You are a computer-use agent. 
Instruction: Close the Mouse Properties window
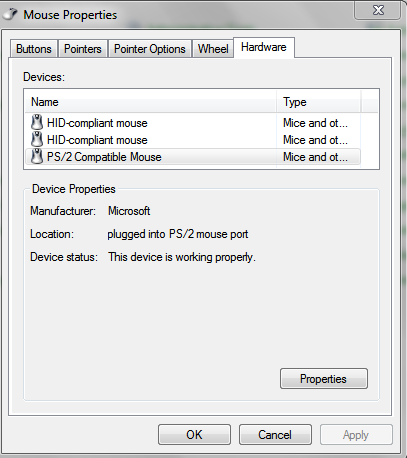tap(378, 10)
